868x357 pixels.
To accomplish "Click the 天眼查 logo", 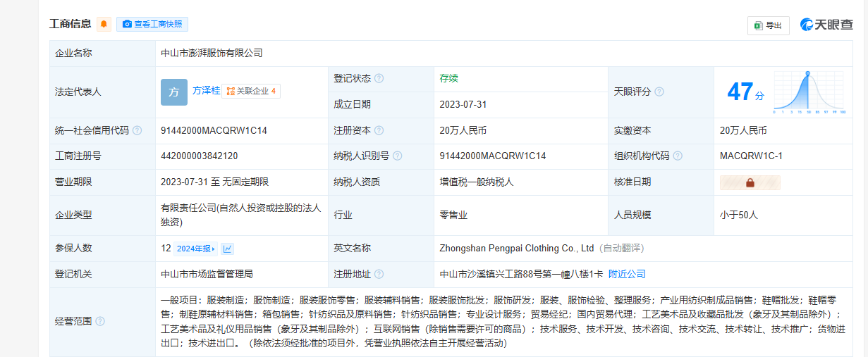I will [x=826, y=25].
